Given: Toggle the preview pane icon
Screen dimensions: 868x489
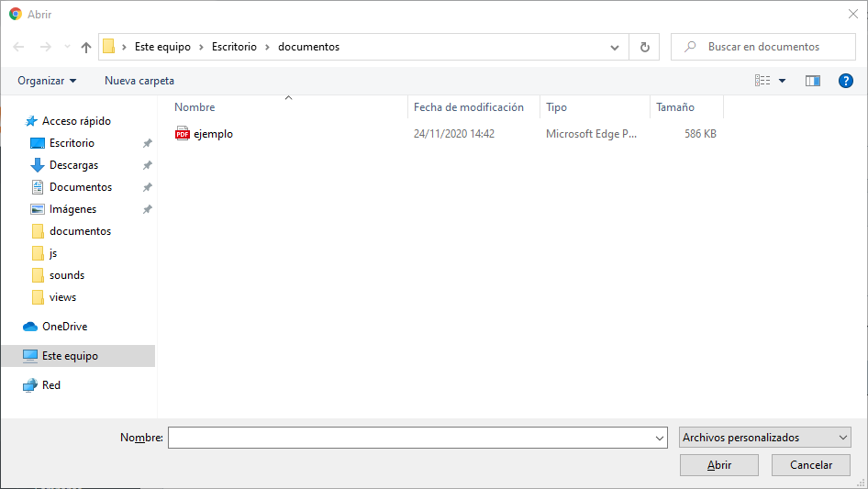Looking at the screenshot, I should (x=812, y=81).
